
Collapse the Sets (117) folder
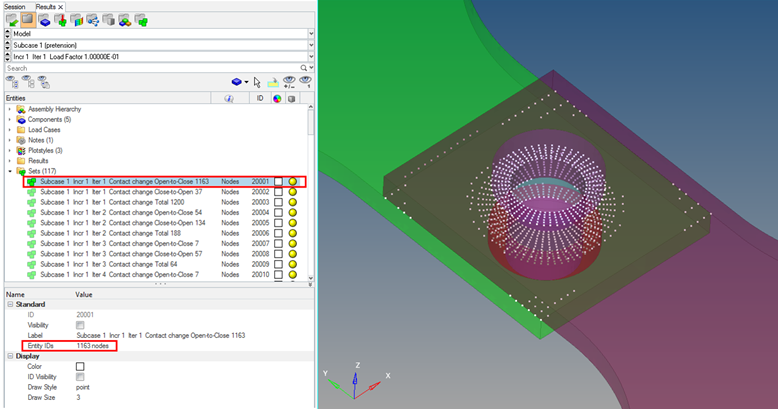click(x=9, y=171)
